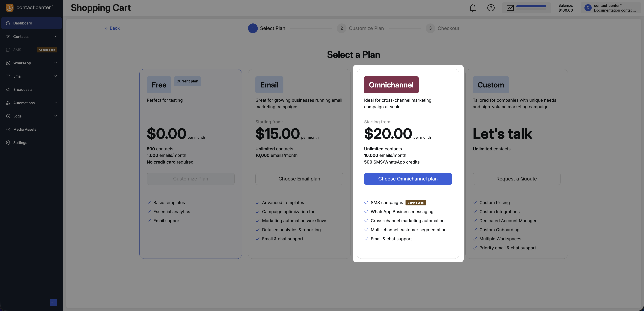Screen dimensions: 644x311
Task: Open the help question mark icon
Action: pyautogui.click(x=491, y=8)
